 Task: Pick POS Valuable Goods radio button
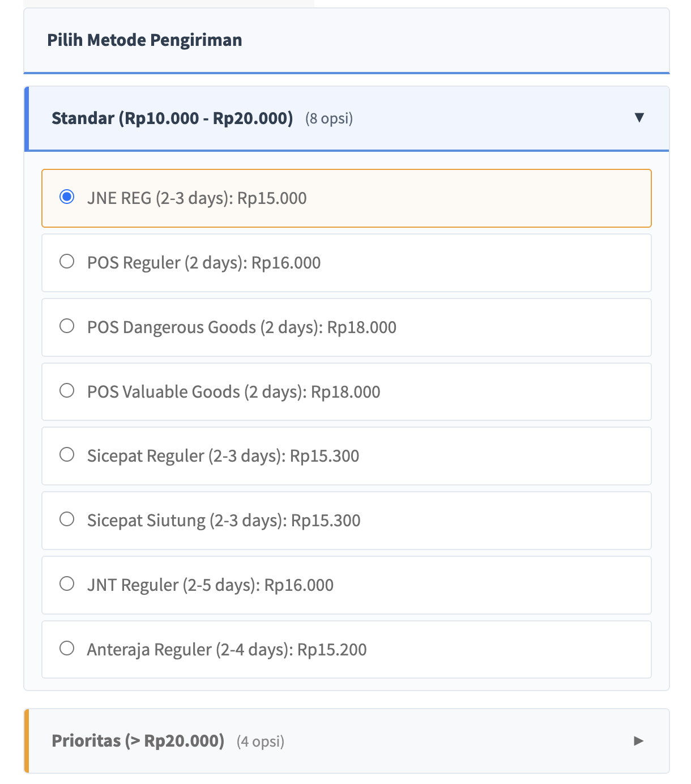pyautogui.click(x=67, y=391)
